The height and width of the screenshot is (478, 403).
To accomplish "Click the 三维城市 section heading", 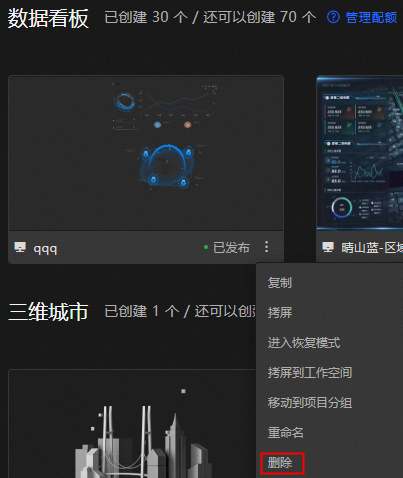I will [x=48, y=312].
